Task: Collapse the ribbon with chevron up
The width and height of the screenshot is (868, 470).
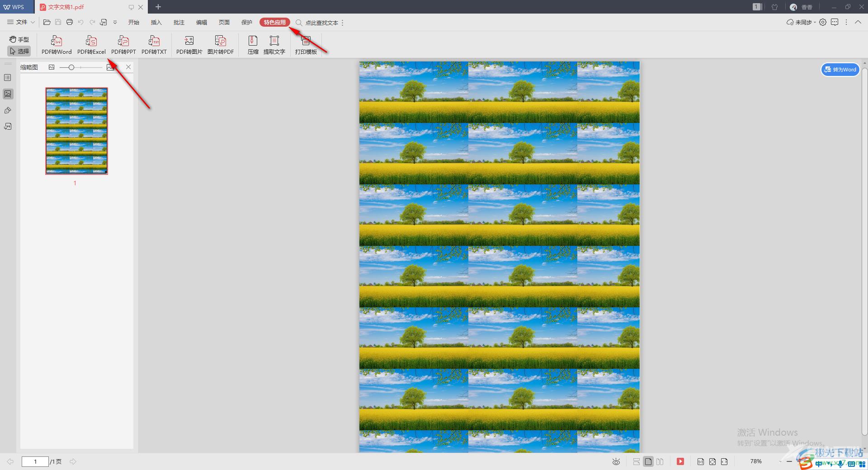Action: pyautogui.click(x=858, y=22)
